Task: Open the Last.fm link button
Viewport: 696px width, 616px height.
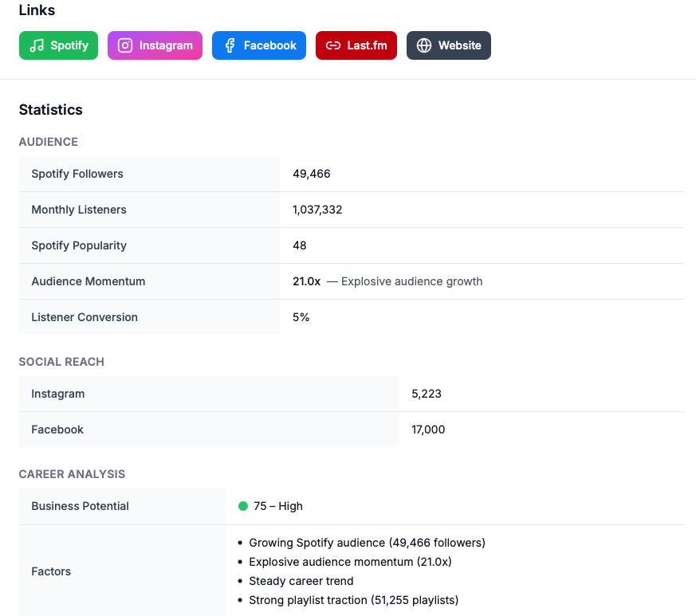Action: [356, 45]
